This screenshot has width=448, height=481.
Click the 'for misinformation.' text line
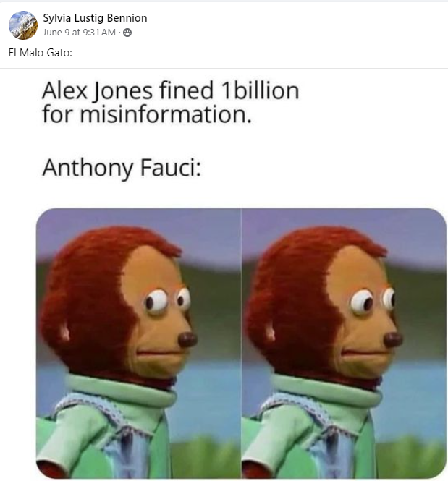tap(147, 114)
